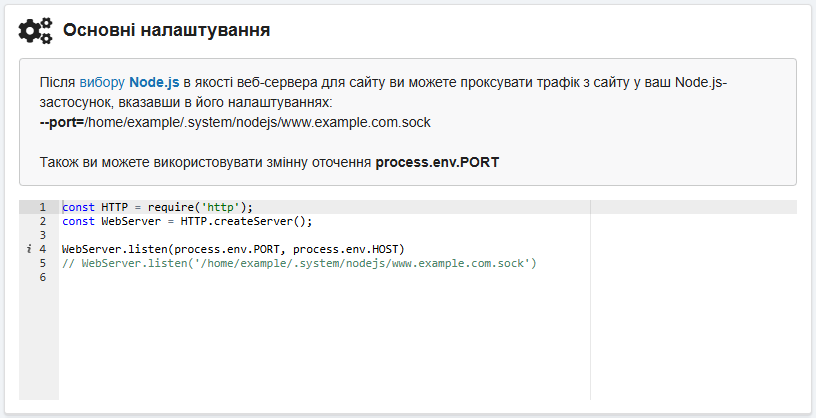Select line number 5 in the gutter
This screenshot has width=816, height=418.
(43, 263)
